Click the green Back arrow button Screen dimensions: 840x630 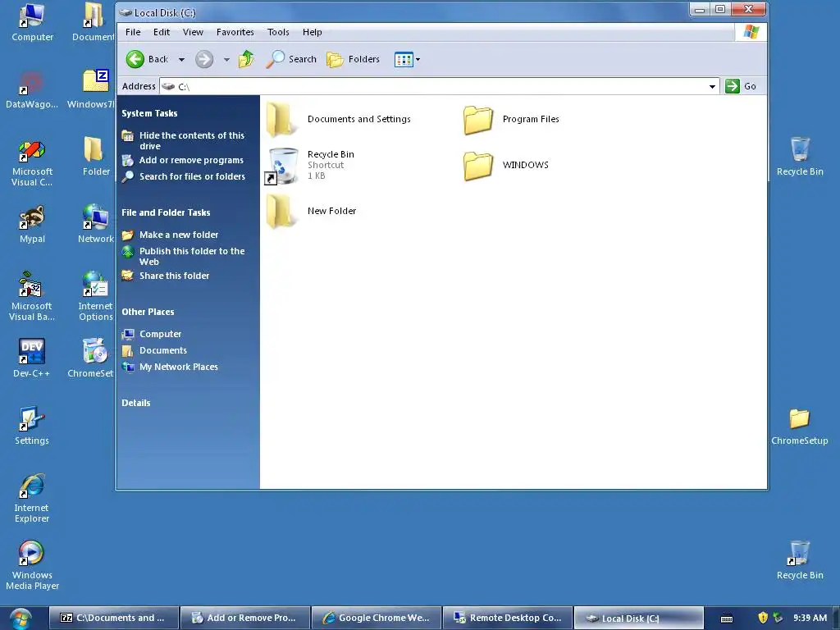pyautogui.click(x=135, y=59)
